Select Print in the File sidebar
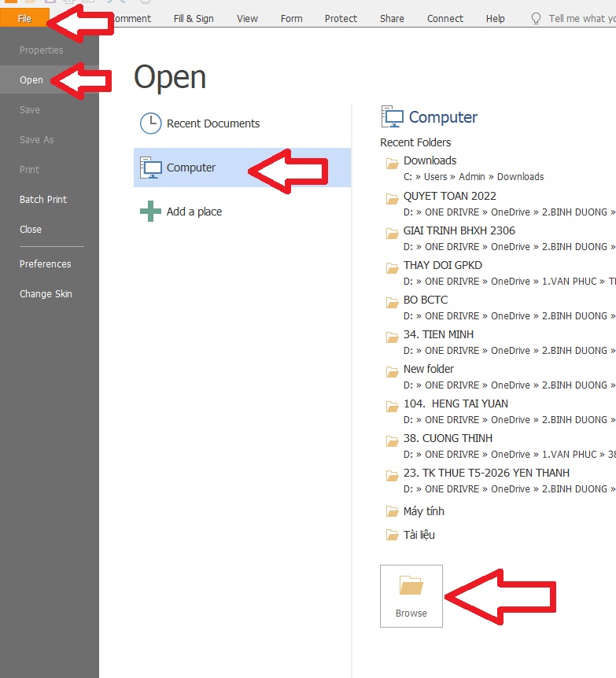 click(x=29, y=170)
